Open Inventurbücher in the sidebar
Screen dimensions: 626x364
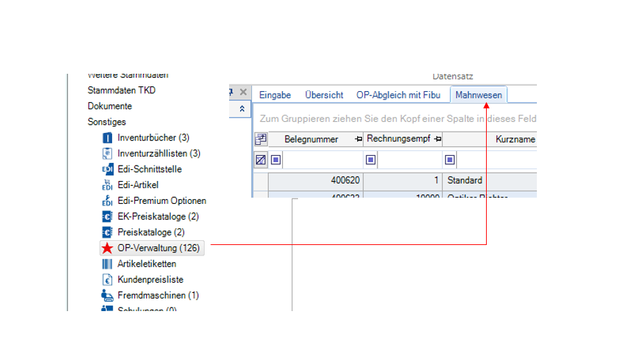click(152, 138)
